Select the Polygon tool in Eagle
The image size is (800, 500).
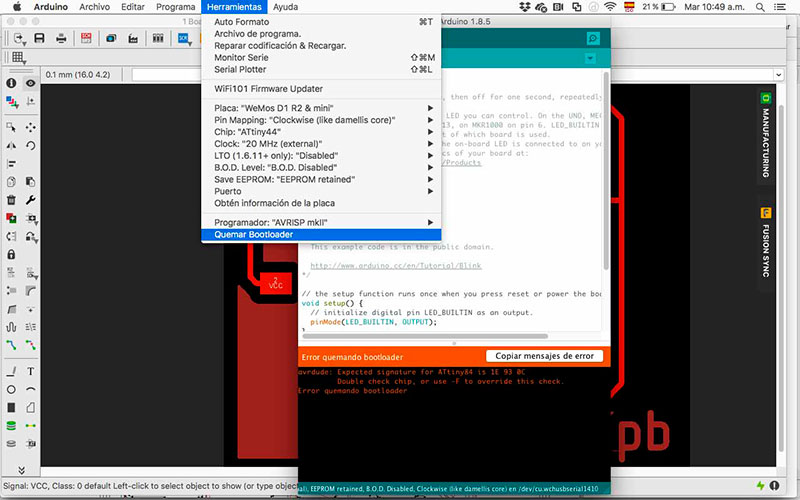click(31, 407)
